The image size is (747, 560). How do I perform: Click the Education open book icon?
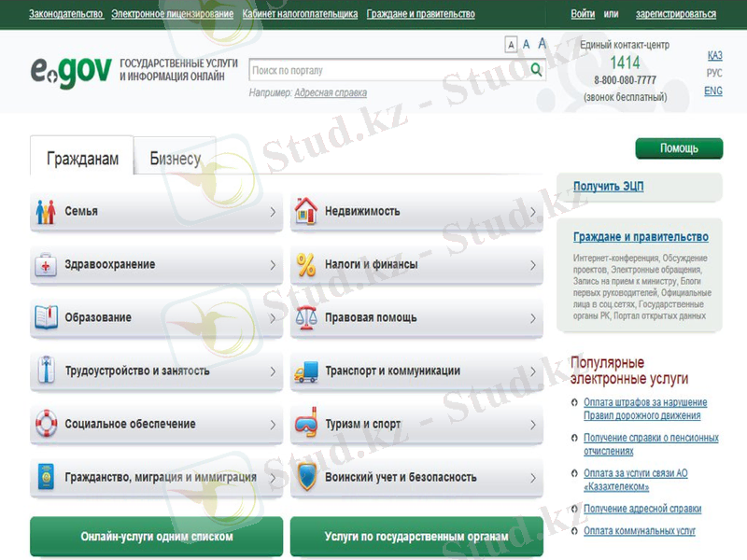46,318
